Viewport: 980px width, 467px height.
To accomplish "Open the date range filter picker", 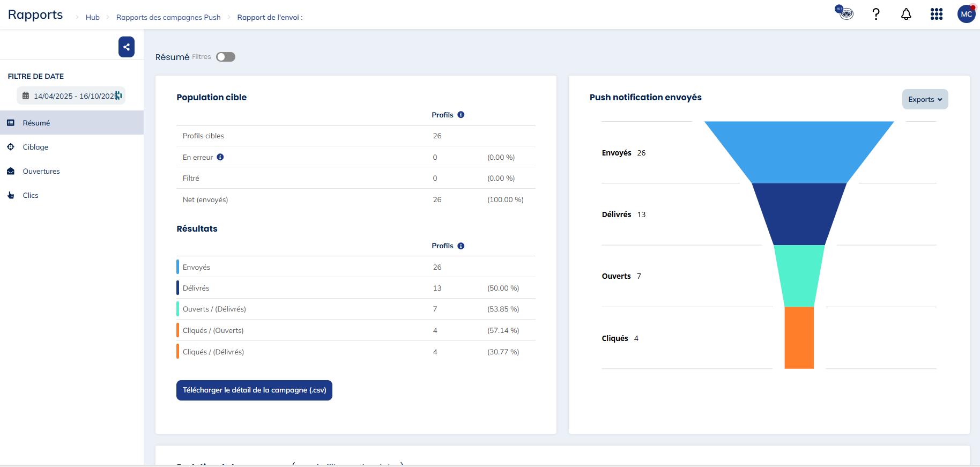I will (71, 96).
